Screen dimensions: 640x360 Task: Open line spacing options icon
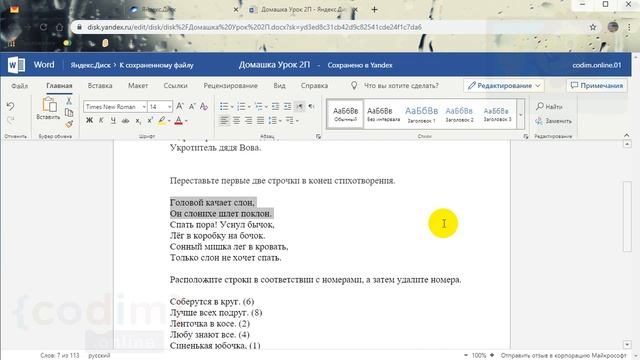272,120
